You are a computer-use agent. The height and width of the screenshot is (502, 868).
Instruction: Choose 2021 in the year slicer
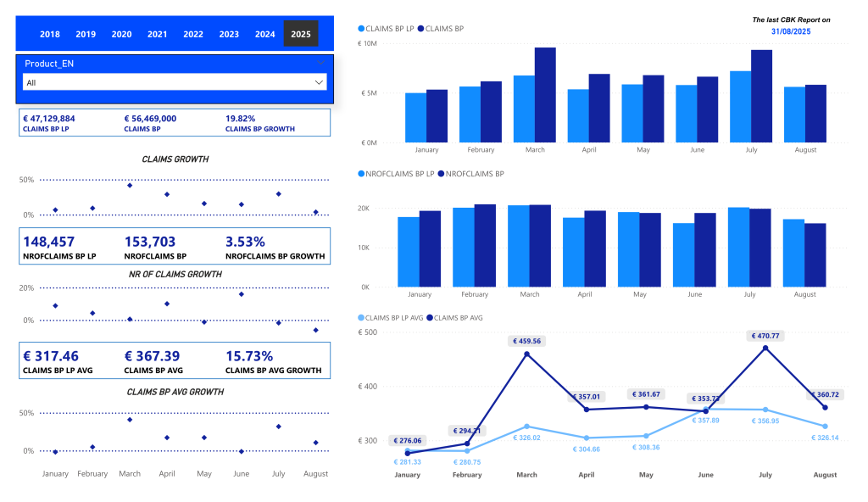pyautogui.click(x=157, y=34)
